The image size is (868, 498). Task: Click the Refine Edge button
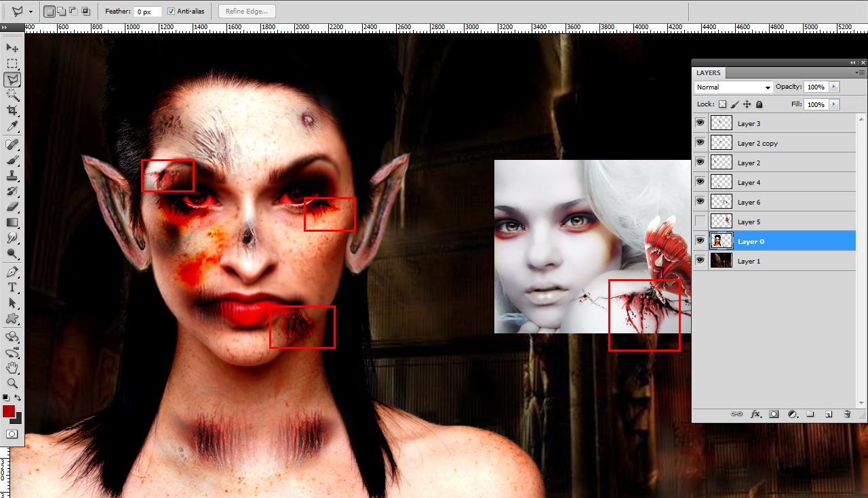(247, 12)
